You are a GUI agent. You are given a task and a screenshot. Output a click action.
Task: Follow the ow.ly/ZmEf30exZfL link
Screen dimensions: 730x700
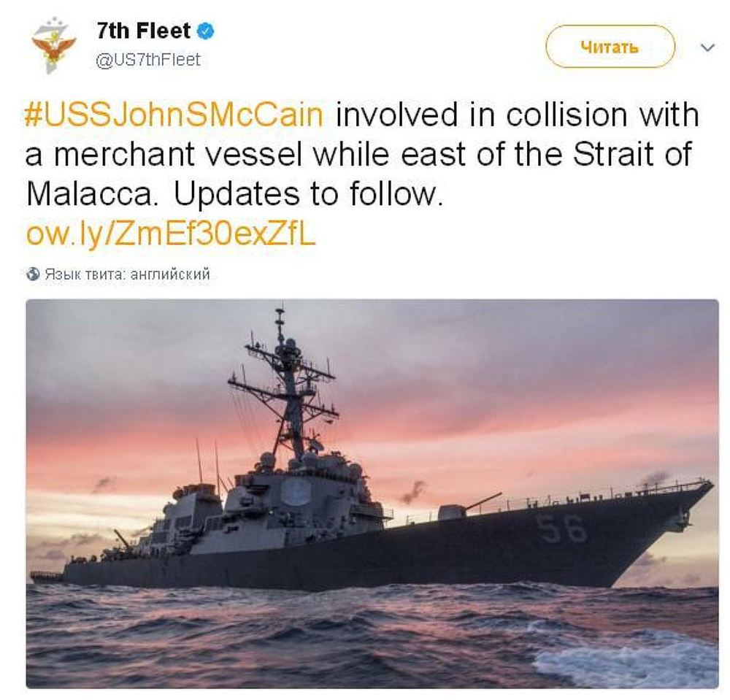click(x=171, y=234)
